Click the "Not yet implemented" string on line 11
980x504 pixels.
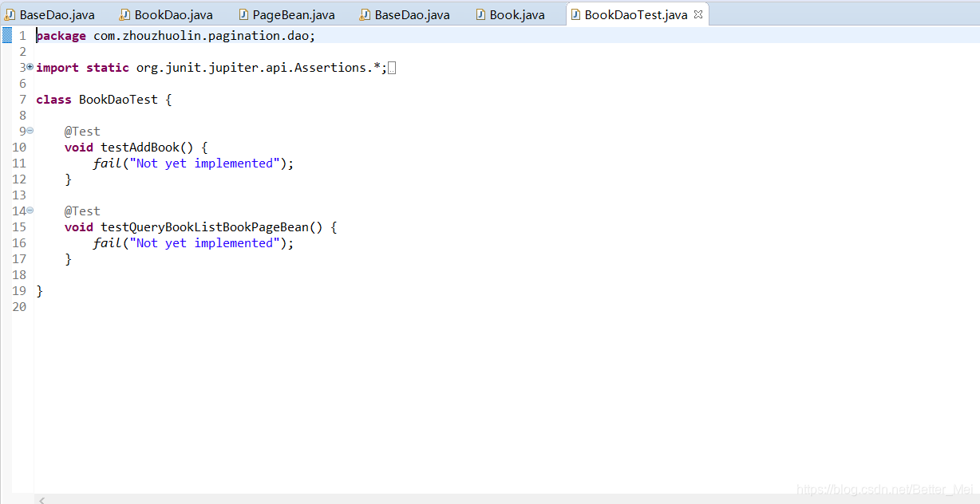point(204,163)
